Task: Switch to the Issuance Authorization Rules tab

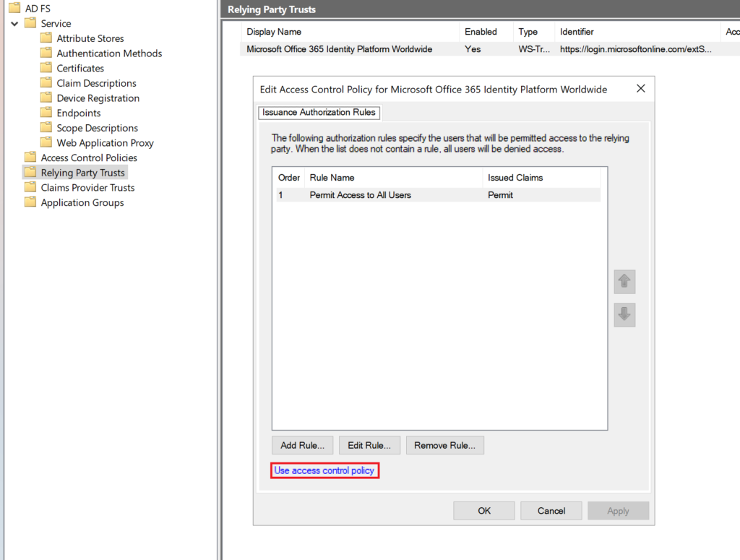Action: [x=319, y=113]
